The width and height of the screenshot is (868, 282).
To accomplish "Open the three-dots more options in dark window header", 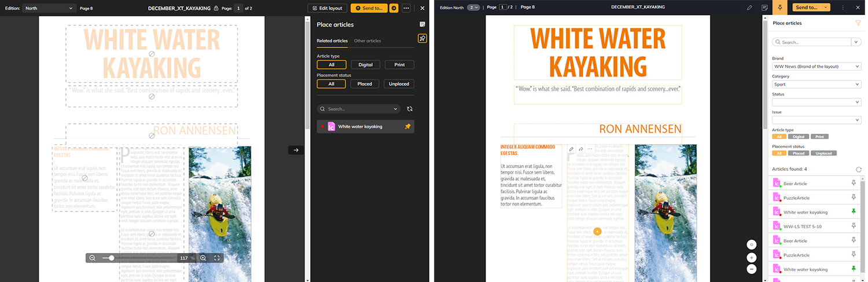I will tap(406, 8).
